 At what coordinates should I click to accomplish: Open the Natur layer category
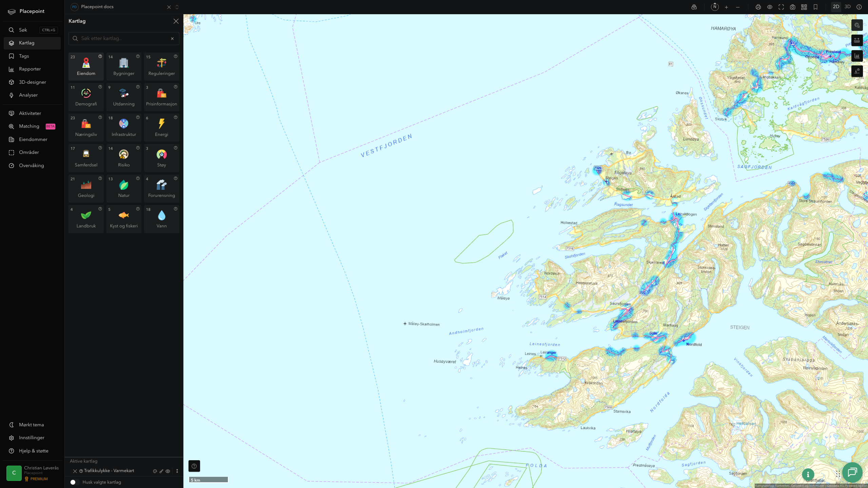(x=124, y=188)
